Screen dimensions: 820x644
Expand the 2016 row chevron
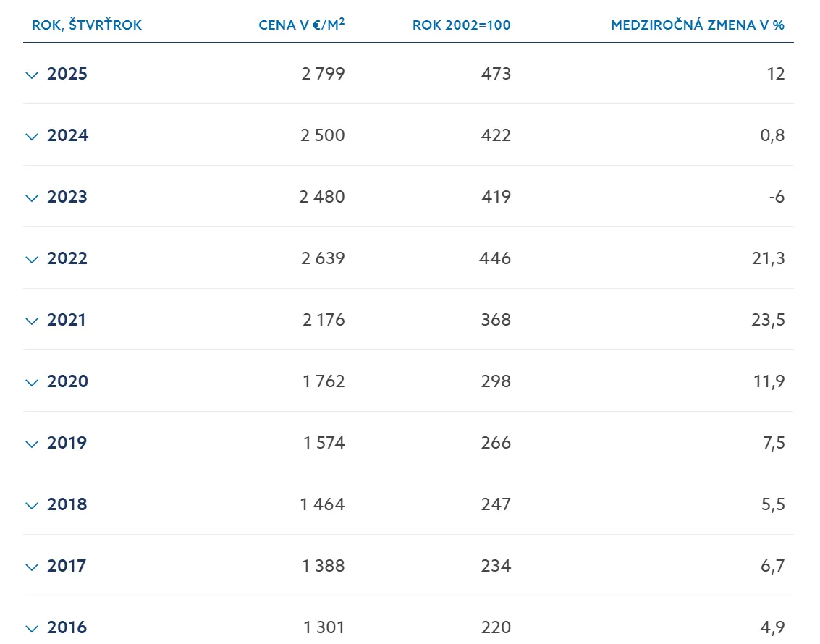[31, 628]
